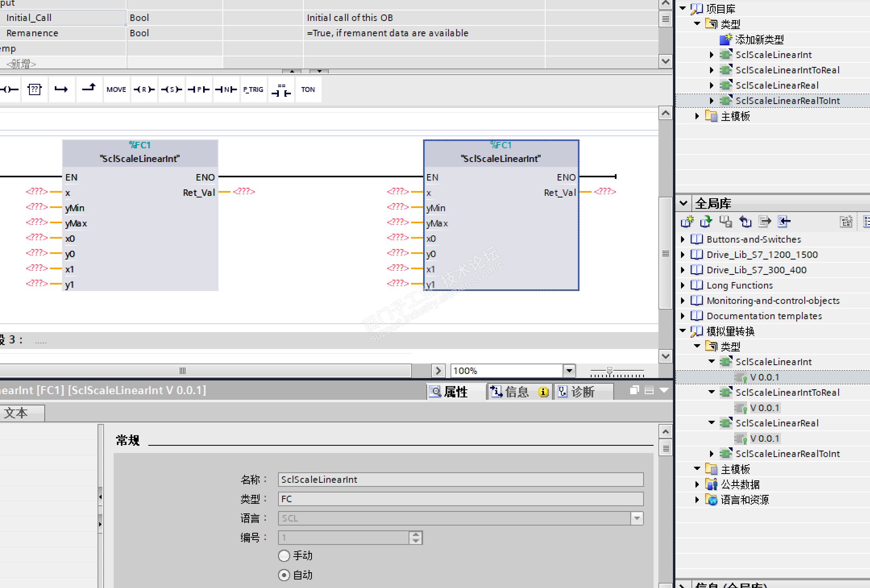Switch to the 诊断 tab
The height and width of the screenshot is (588, 870).
582,391
